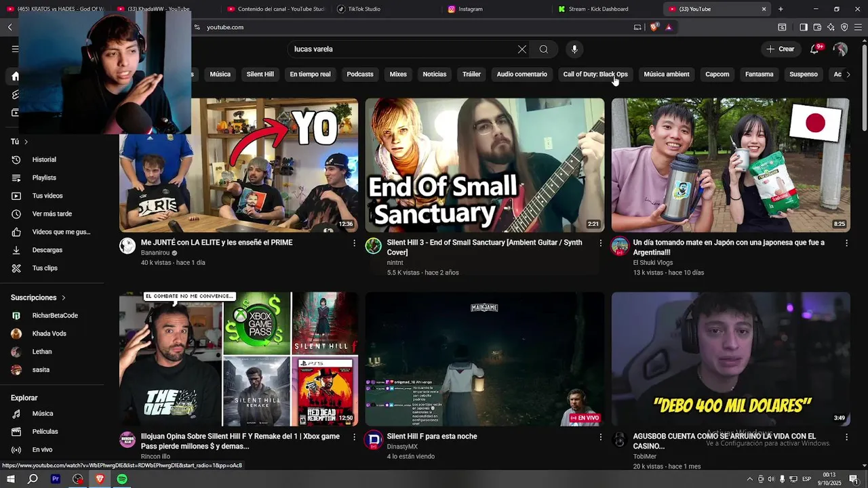Click the browser back arrow
Image resolution: width=868 pixels, height=488 pixels.
click(x=10, y=27)
